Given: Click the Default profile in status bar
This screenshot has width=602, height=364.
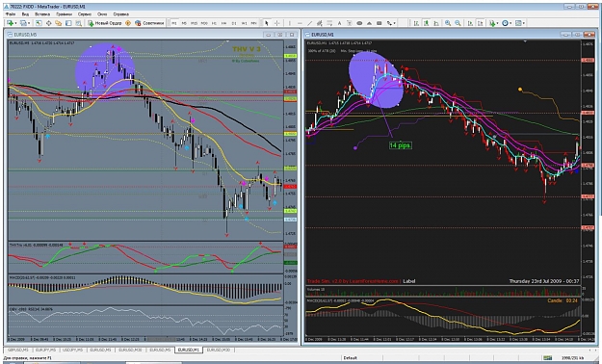Looking at the screenshot, I should [351, 358].
